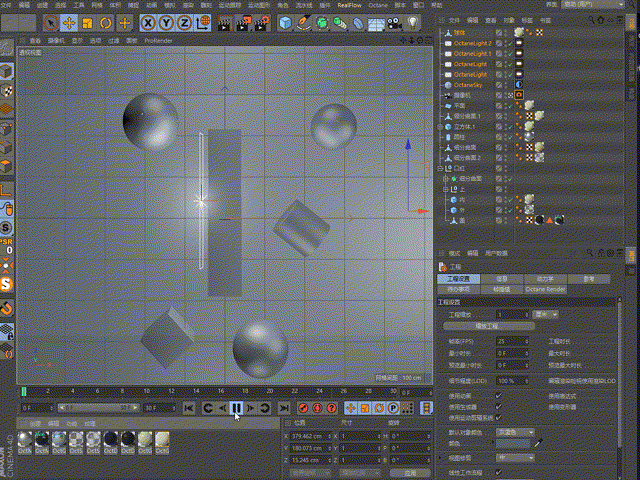The image size is (640, 480).
Task: Switch to the 动力学 attribute tab
Action: 545,279
